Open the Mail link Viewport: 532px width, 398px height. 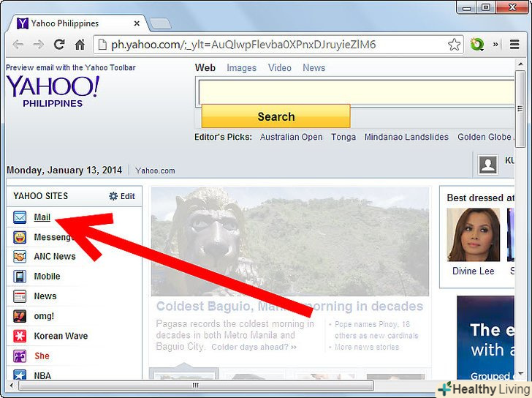coord(42,217)
